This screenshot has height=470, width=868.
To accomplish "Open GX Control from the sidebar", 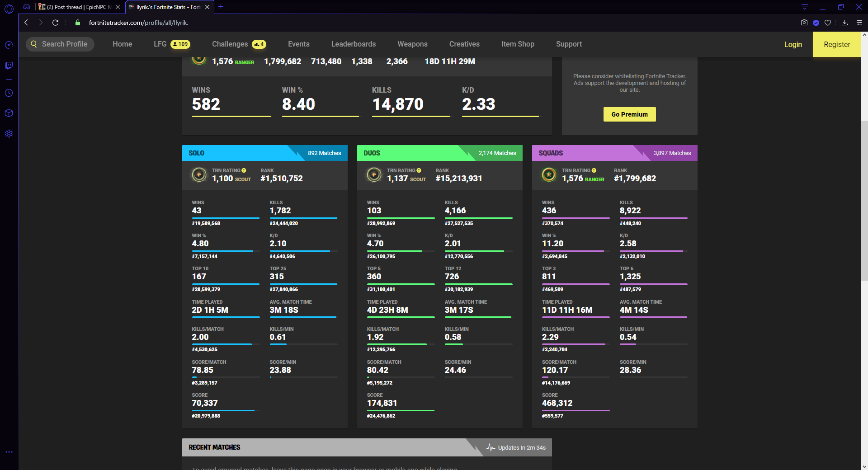I will pos(9,45).
